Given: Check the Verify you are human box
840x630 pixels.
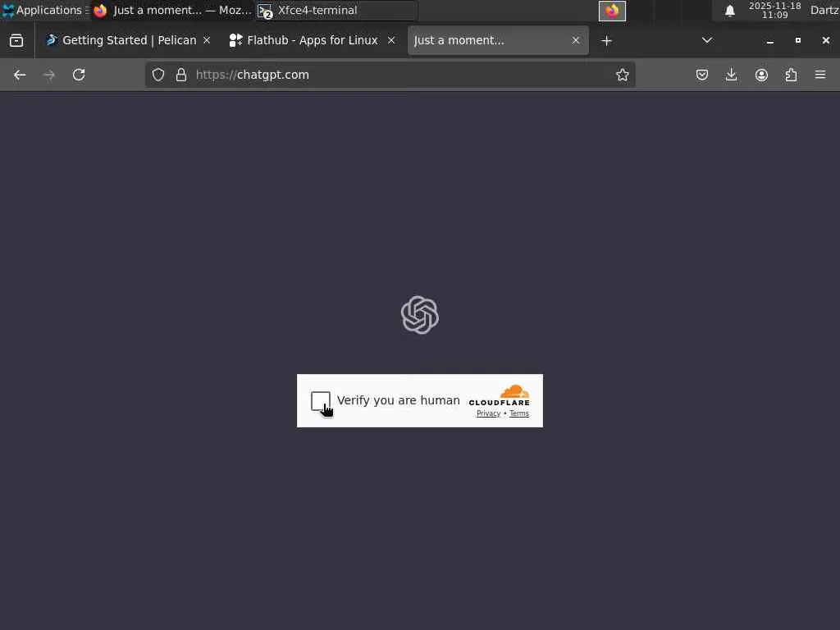Looking at the screenshot, I should point(321,400).
